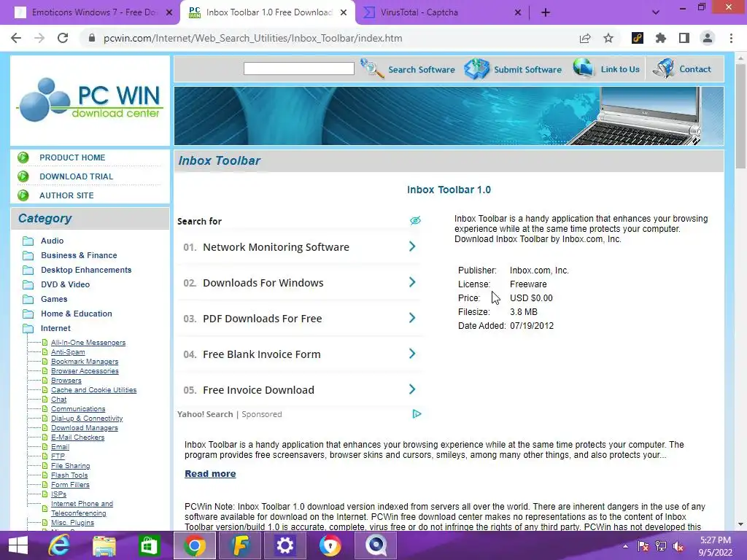Open the PDF Downloads For Free chevron
747x560 pixels.
pos(412,318)
